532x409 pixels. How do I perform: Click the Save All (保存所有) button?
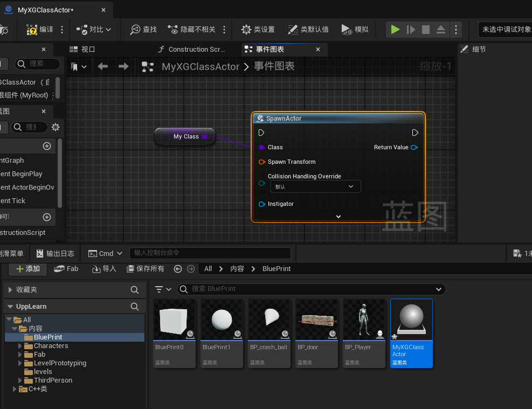coord(145,269)
